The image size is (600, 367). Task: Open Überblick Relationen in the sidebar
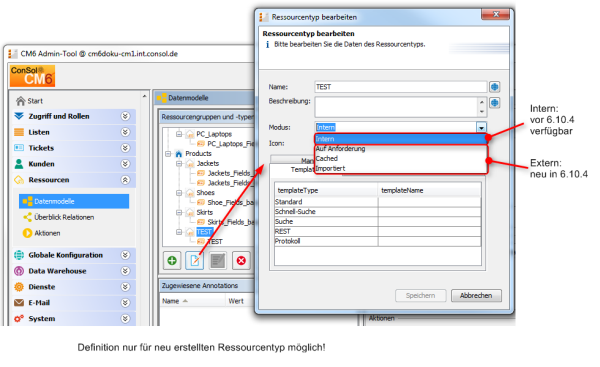[64, 217]
